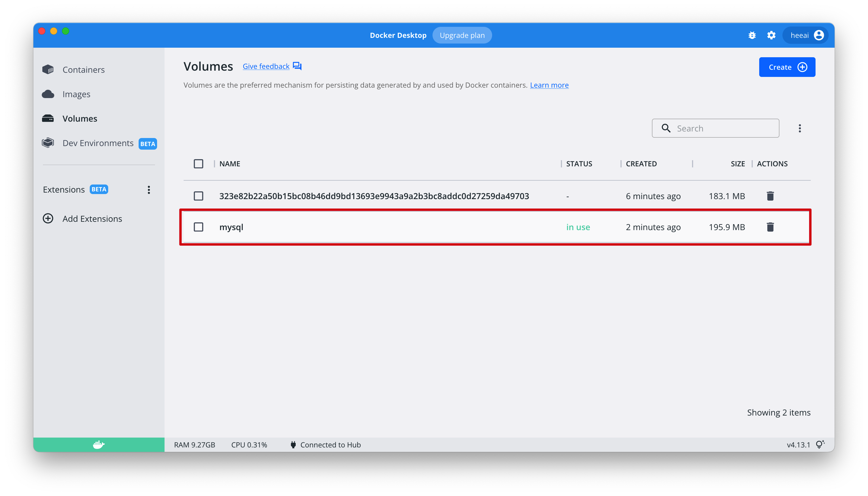This screenshot has width=868, height=496.
Task: Open the settings gear icon
Action: point(771,35)
